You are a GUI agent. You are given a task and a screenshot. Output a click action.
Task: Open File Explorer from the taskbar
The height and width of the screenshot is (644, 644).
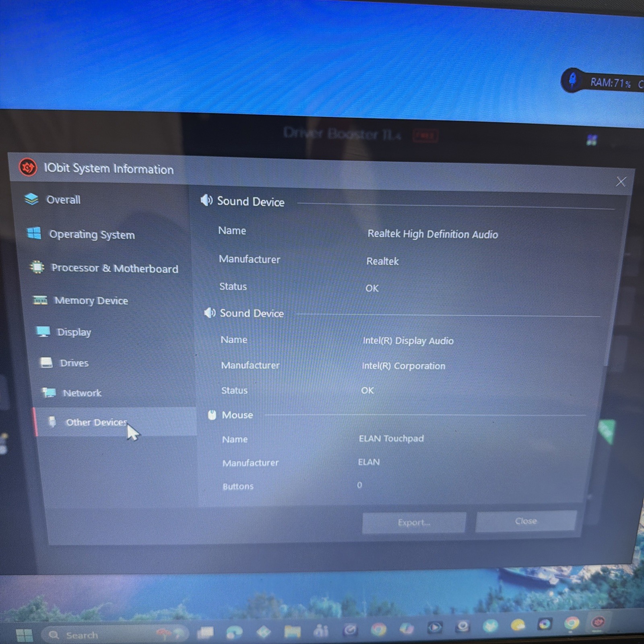coord(292,632)
